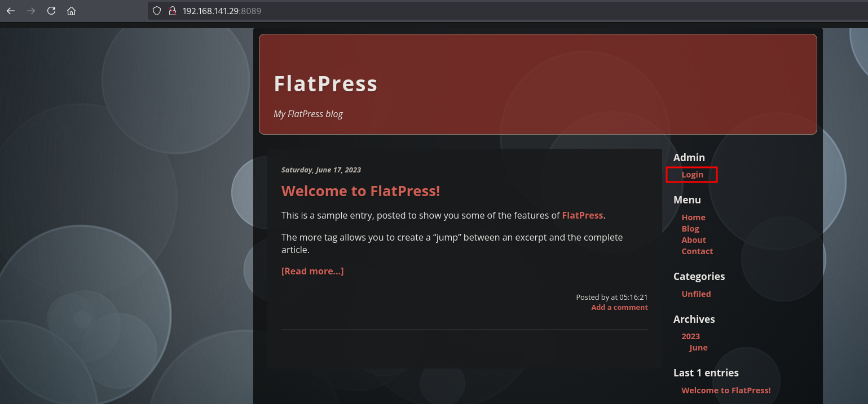Click the shield tracking protection icon
The height and width of the screenshot is (404, 868).
157,11
